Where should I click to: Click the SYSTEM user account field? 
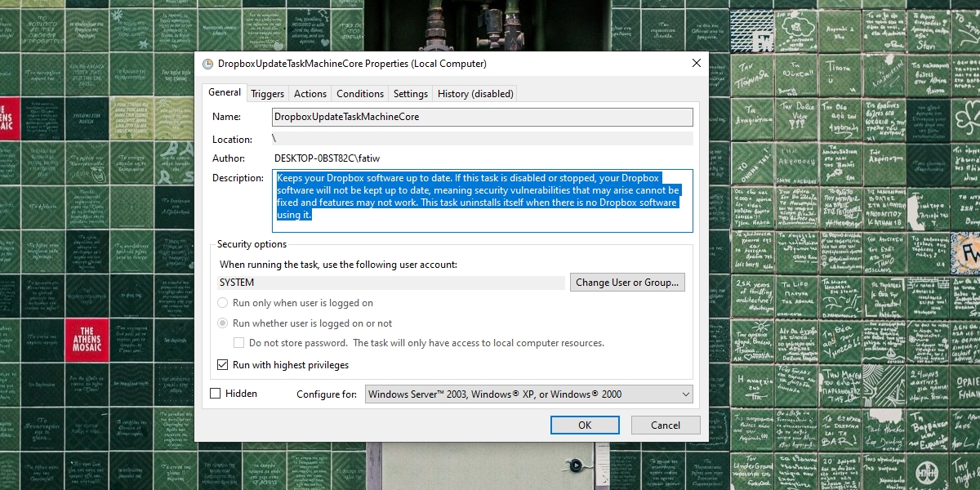tap(391, 283)
